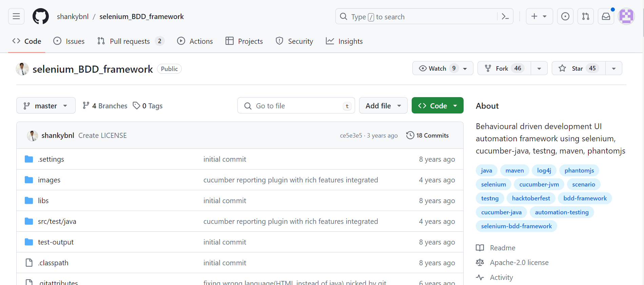Image resolution: width=644 pixels, height=285 pixels.
Task: Open the green Code dropdown
Action: pyautogui.click(x=437, y=106)
